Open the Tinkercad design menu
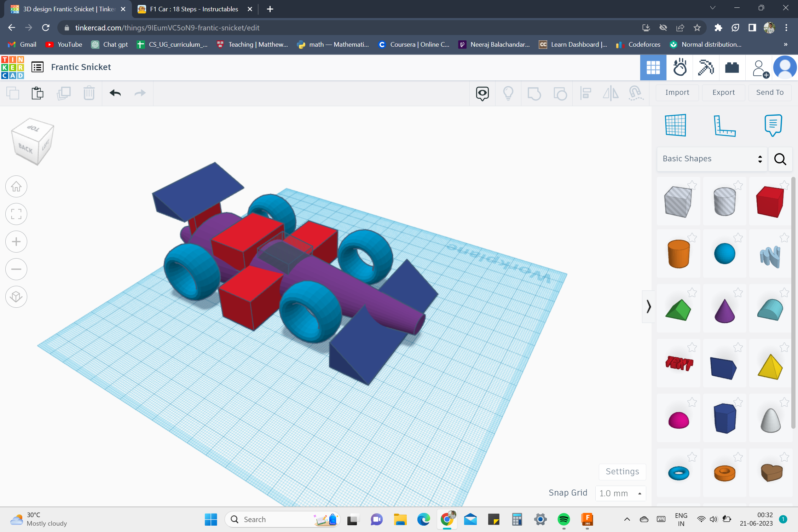The image size is (798, 532). (37, 67)
